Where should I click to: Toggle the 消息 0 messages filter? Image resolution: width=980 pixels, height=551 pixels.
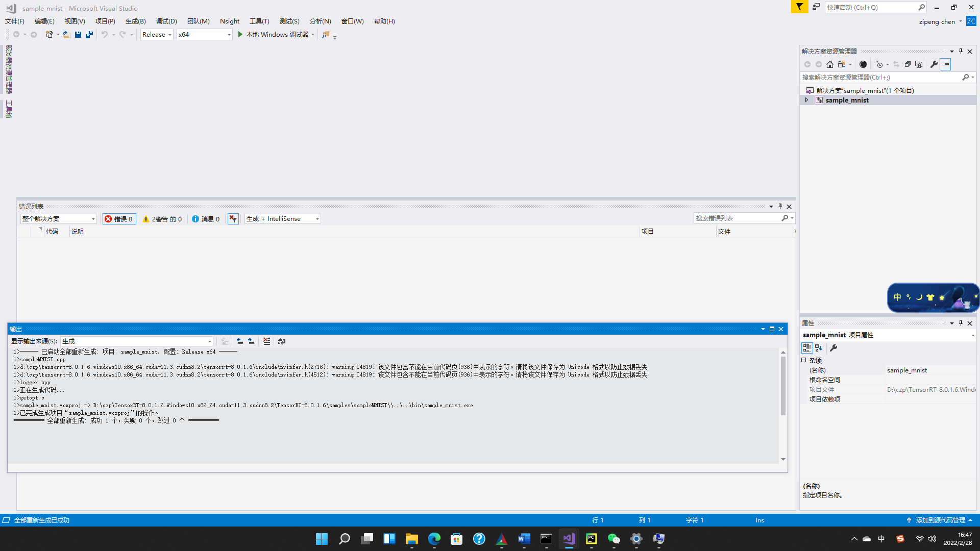coord(206,219)
